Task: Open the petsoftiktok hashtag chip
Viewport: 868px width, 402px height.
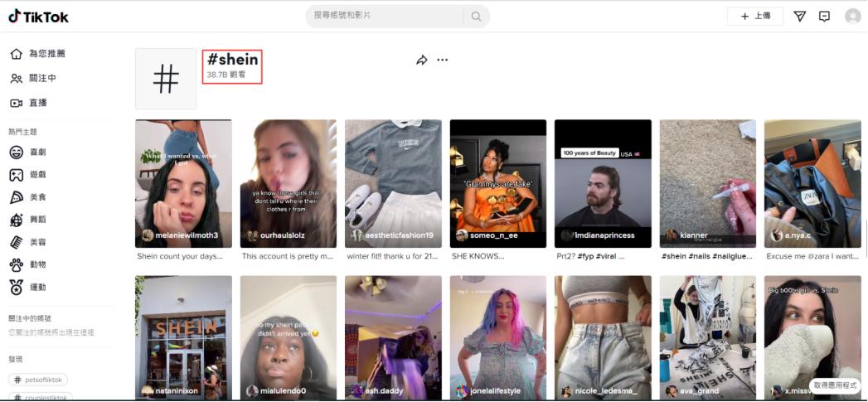Action: pos(38,380)
